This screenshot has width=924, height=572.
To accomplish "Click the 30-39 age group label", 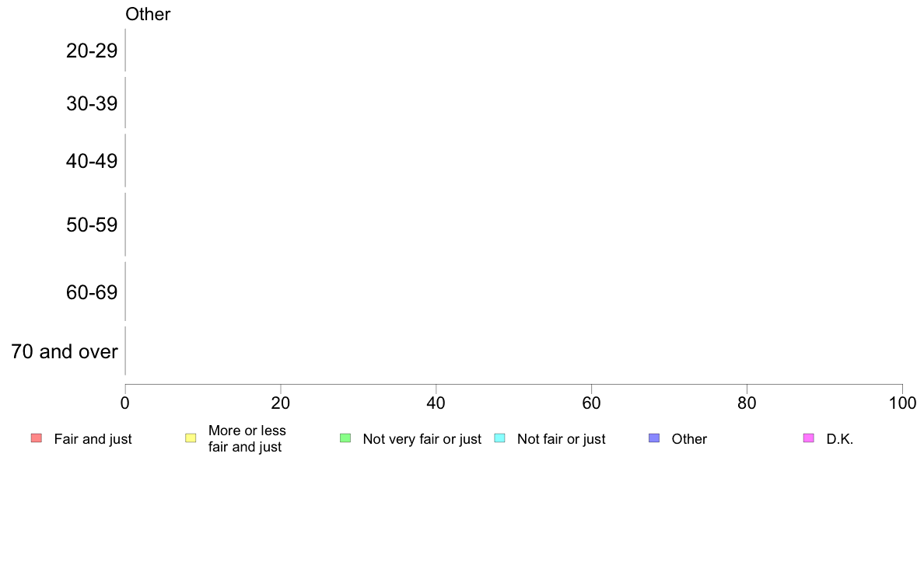I will click(x=92, y=103).
